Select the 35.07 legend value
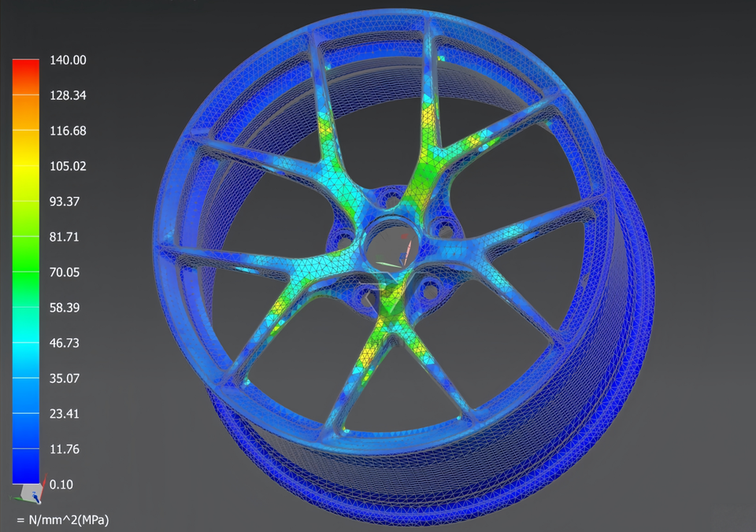Viewport: 756px width, 532px height. pyautogui.click(x=65, y=379)
